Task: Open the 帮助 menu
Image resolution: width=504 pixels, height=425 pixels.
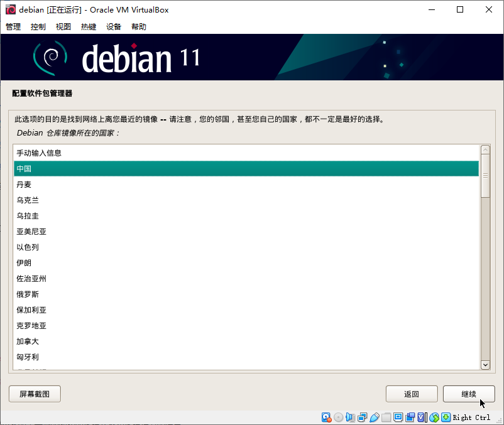Action: (139, 26)
